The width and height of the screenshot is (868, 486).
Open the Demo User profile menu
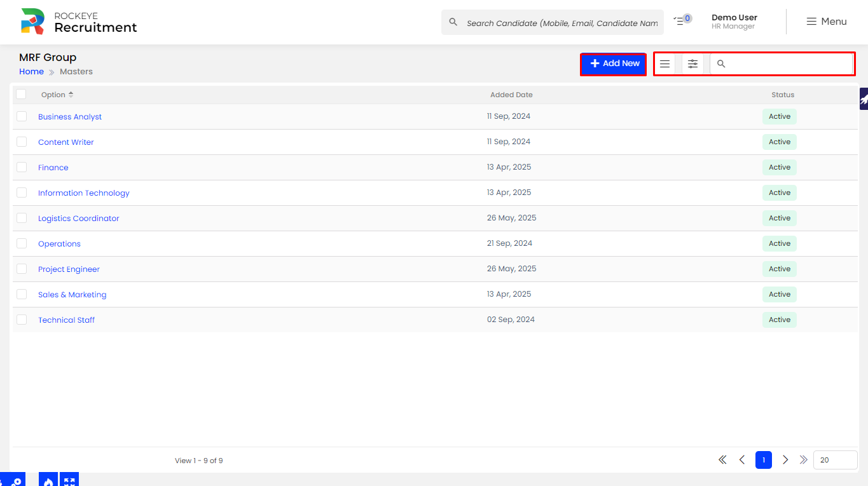coord(734,22)
